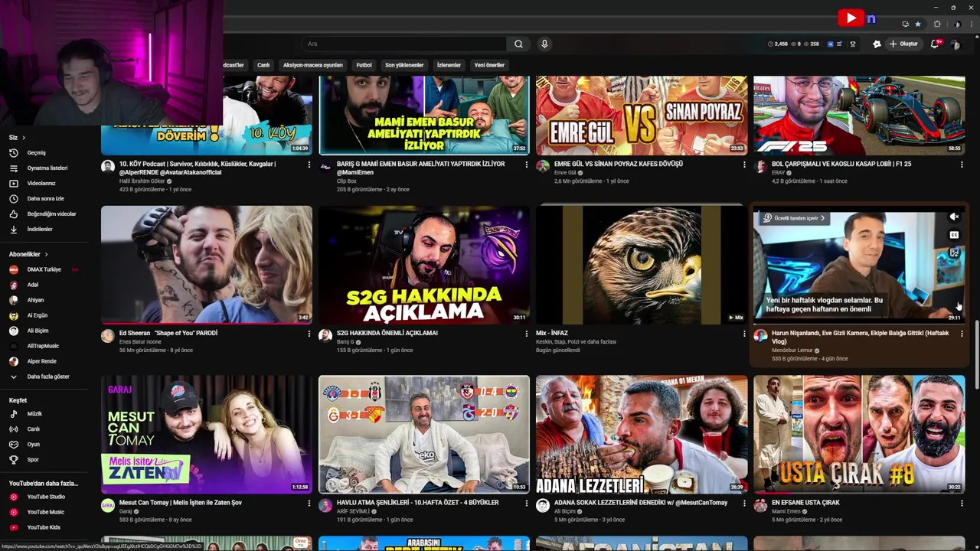980x551 pixels.
Task: Expand the Siz section chevron
Action: pos(24,138)
